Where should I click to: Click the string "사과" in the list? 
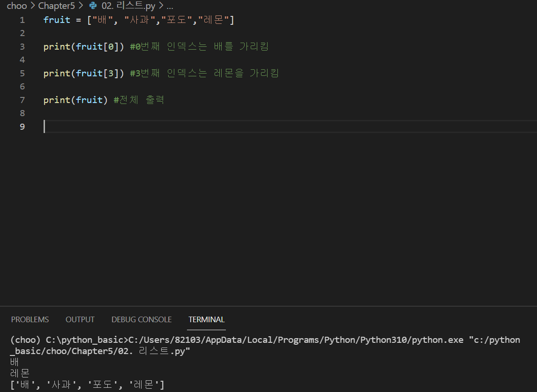pyautogui.click(x=140, y=20)
